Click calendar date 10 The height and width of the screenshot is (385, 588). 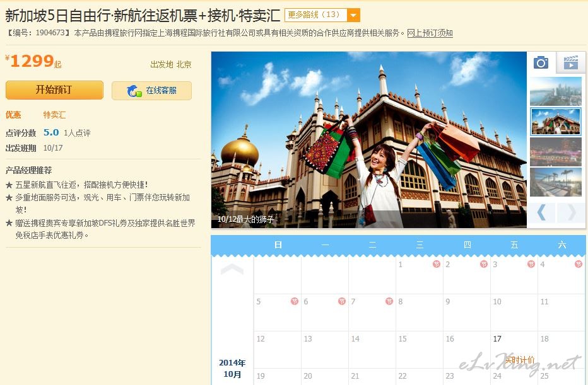click(497, 301)
